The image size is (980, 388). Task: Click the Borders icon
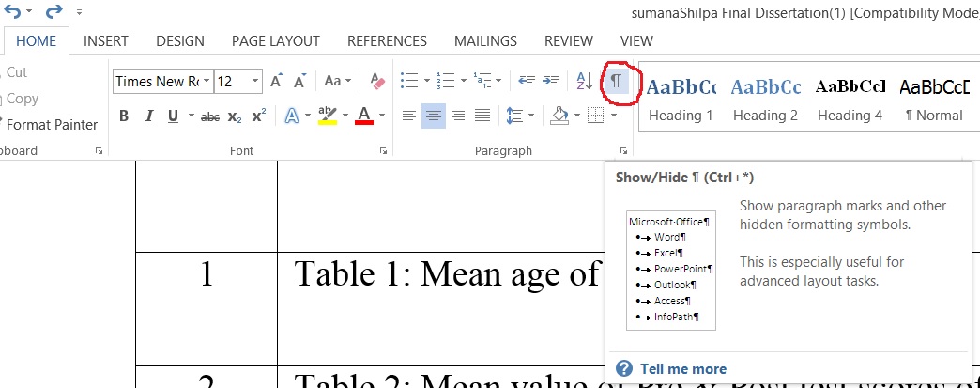(596, 116)
